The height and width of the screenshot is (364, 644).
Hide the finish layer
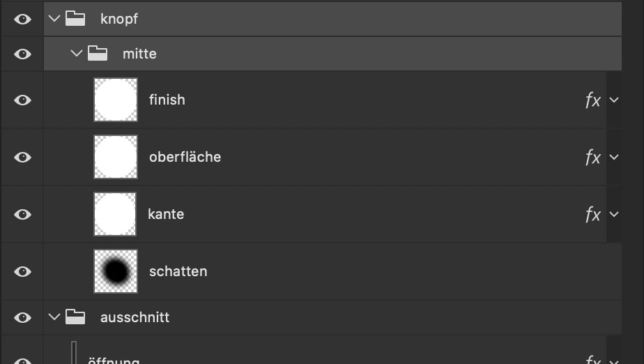point(22,100)
